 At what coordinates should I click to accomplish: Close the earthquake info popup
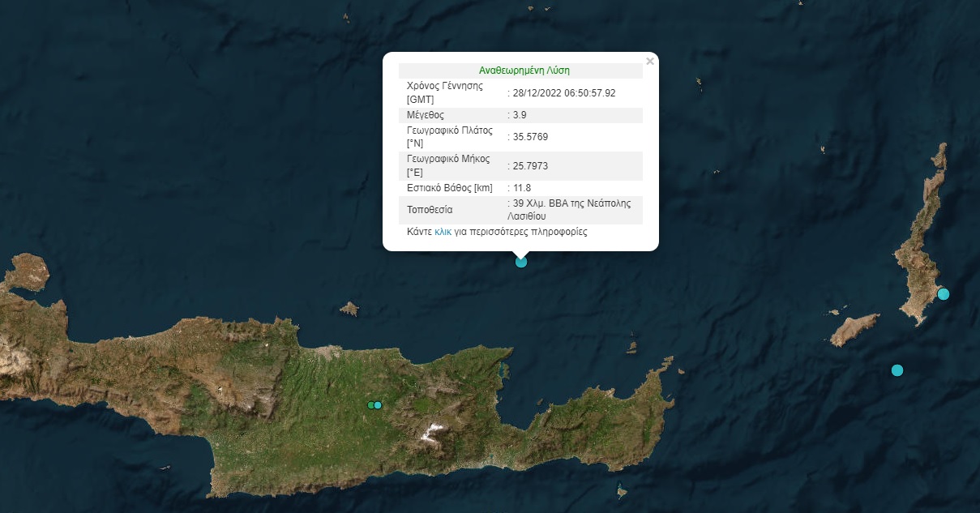coord(649,61)
